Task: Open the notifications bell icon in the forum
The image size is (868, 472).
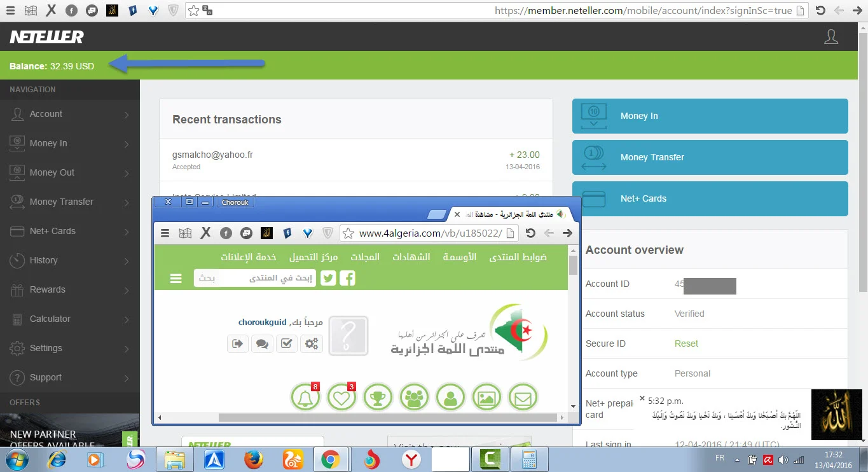Action: [x=305, y=398]
